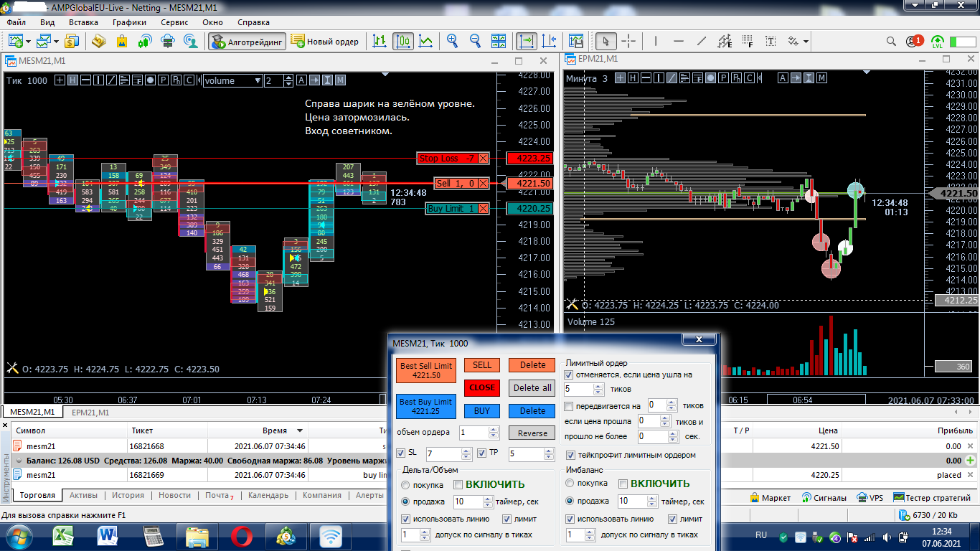Viewport: 980px width, 551px height.
Task: Switch to EPM21,M1 chart tab
Action: tap(90, 413)
